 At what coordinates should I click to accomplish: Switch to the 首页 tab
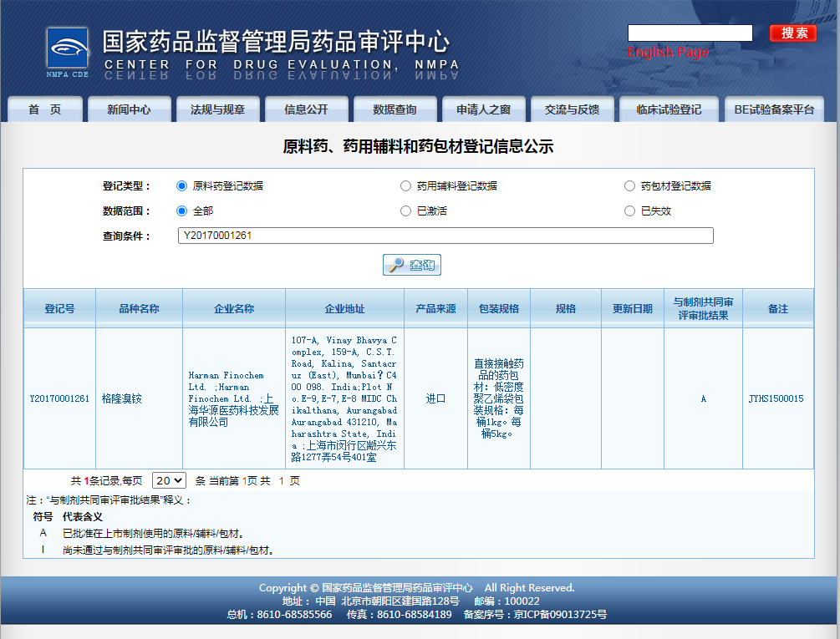(44, 109)
